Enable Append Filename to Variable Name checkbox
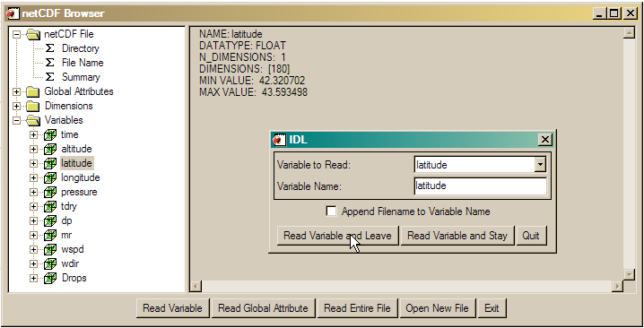 click(x=331, y=211)
